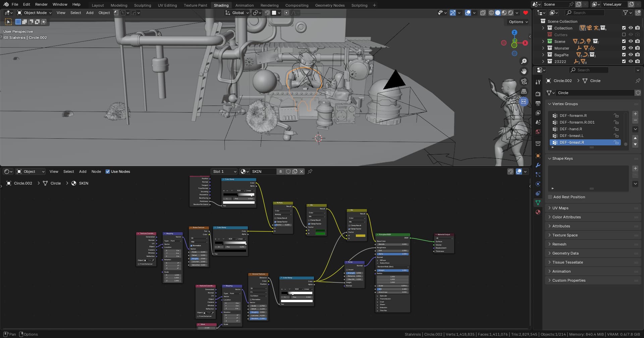This screenshot has height=338, width=644.
Task: Open the Object Mode dropdown
Action: [x=35, y=13]
